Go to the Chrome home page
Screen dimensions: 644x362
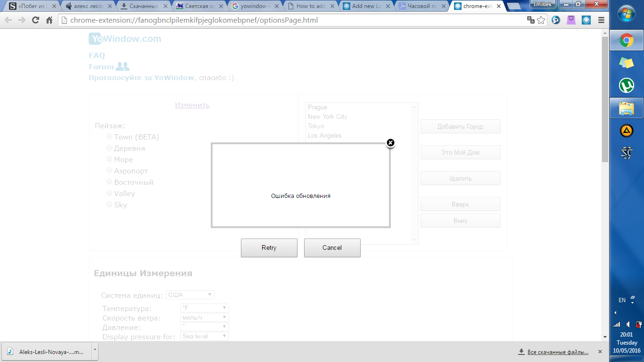[49, 20]
